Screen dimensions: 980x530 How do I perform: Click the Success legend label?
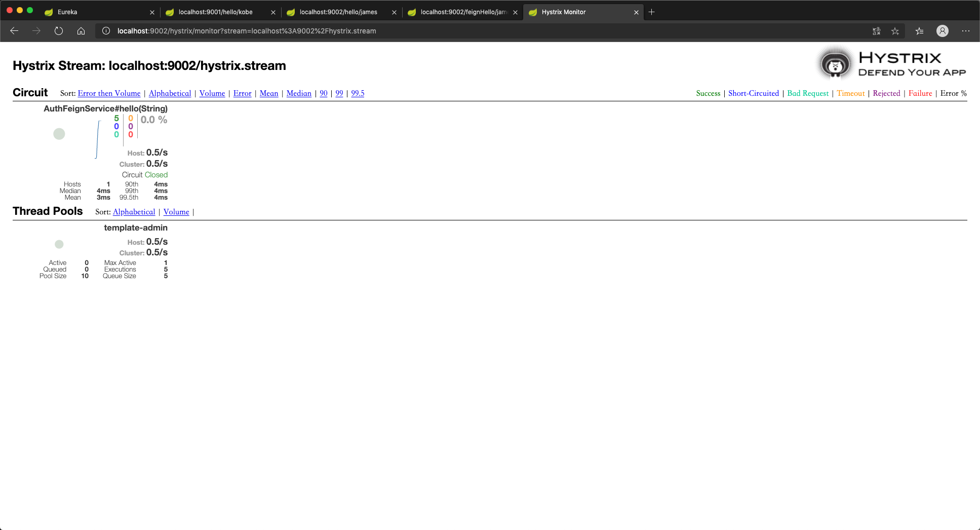point(708,93)
